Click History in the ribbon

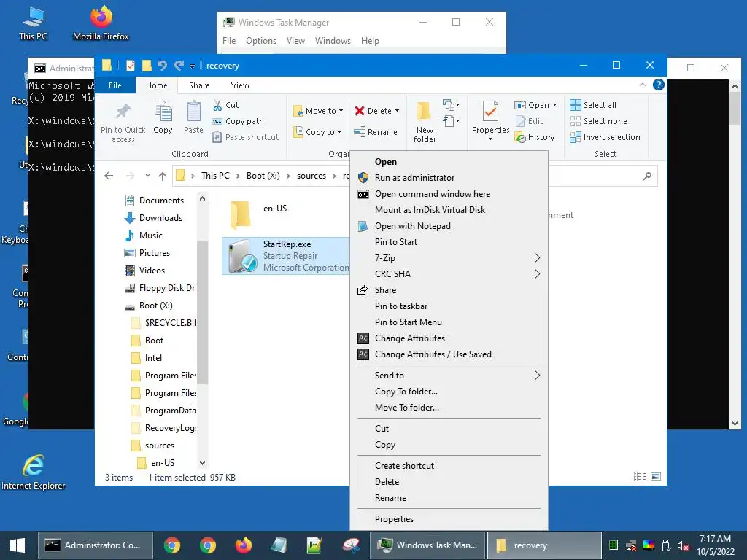click(x=535, y=137)
